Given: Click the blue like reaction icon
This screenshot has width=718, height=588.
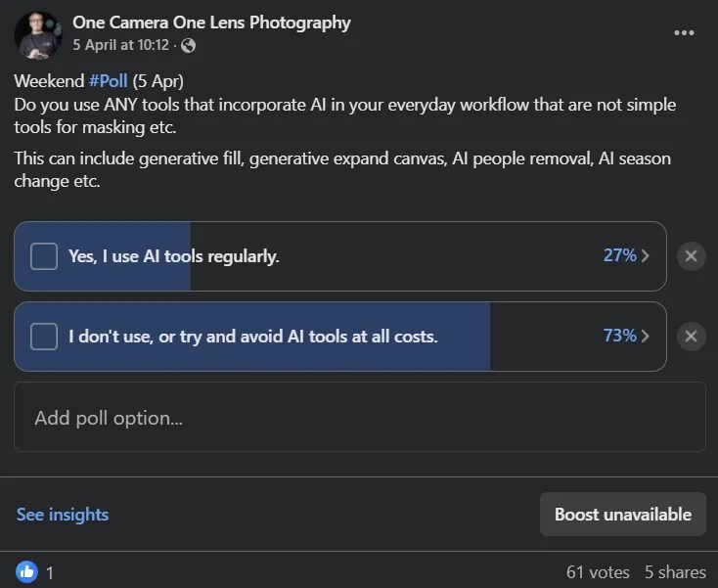Looking at the screenshot, I should 26,571.
